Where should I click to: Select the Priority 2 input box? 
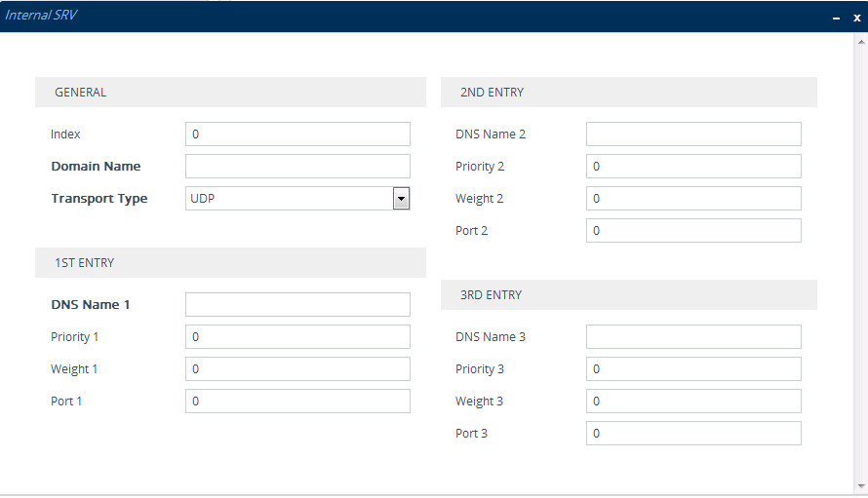(693, 167)
